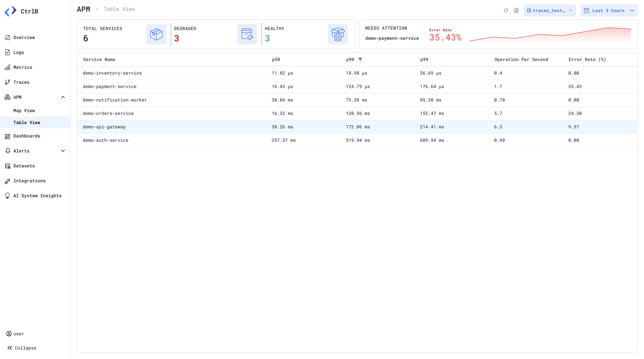Click the Healthy services icon
The height and width of the screenshot is (359, 644).
[338, 34]
